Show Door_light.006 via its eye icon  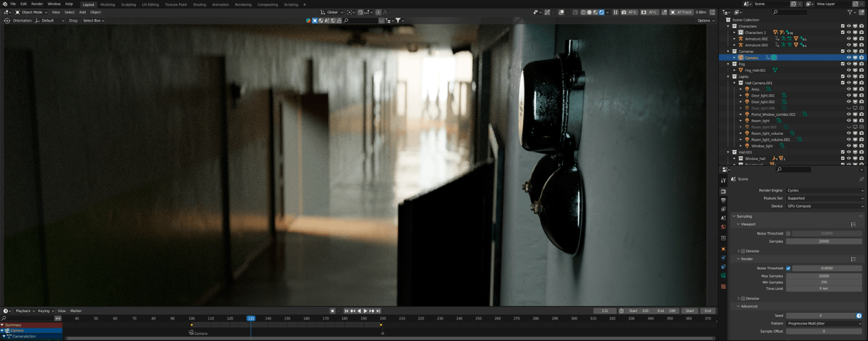[849, 108]
